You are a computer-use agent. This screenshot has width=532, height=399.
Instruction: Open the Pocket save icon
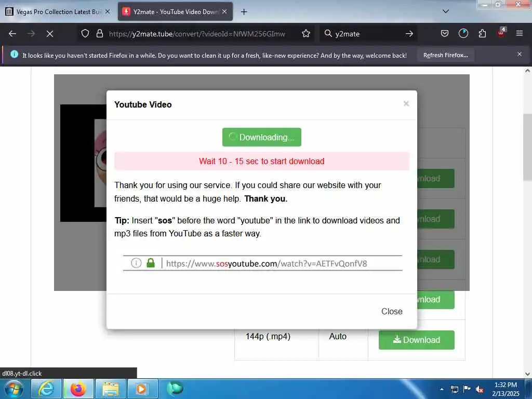tap(445, 33)
